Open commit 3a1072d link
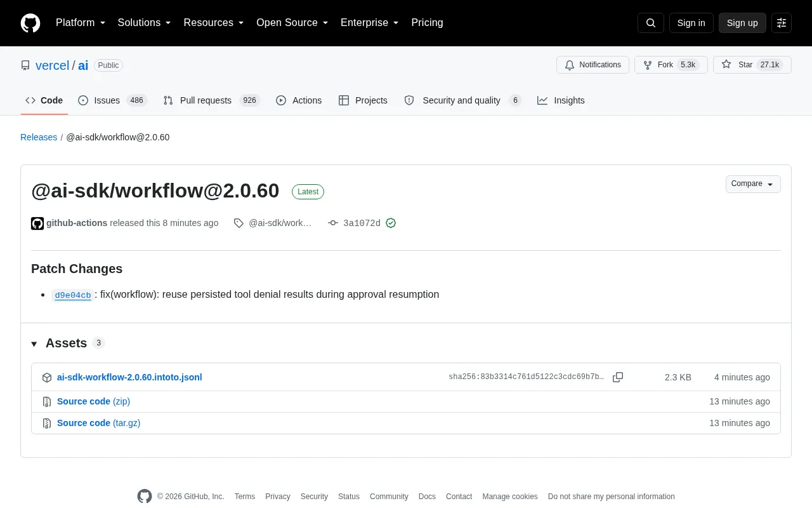 click(362, 223)
